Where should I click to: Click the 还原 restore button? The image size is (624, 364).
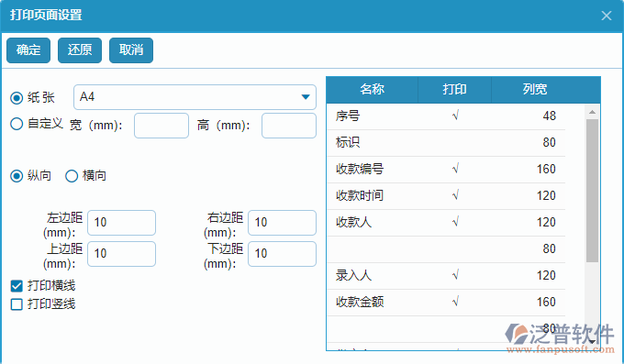tap(80, 50)
